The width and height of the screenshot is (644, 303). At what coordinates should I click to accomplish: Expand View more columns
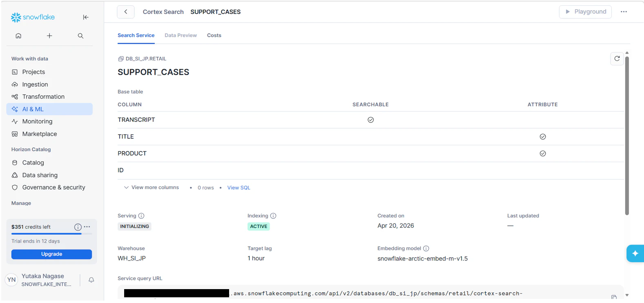coord(152,188)
